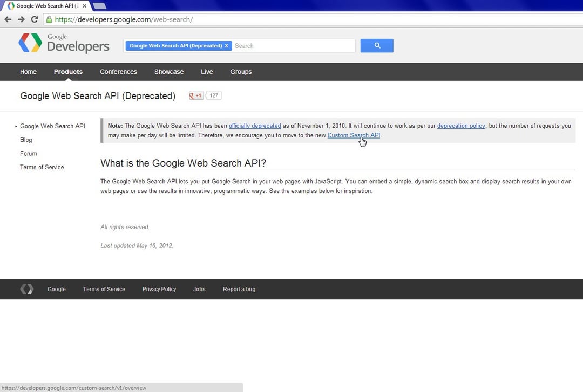Open Google Developers logo home
The image size is (583, 392).
(64, 43)
